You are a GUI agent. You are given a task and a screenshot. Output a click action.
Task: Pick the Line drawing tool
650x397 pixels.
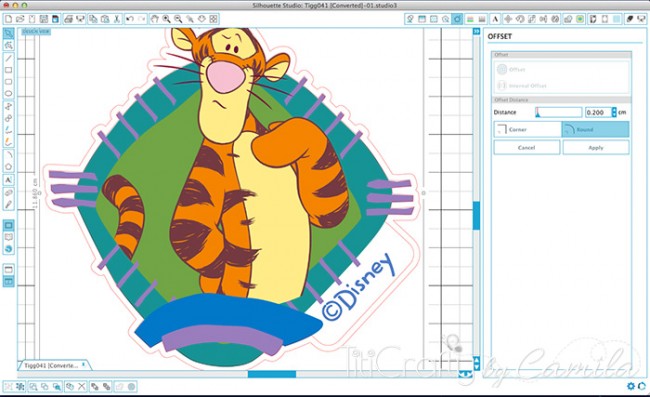coord(8,58)
